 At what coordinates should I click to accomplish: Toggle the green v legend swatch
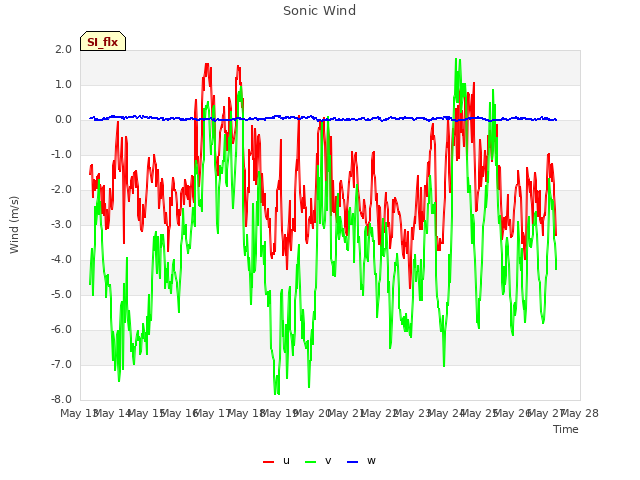pos(311,461)
